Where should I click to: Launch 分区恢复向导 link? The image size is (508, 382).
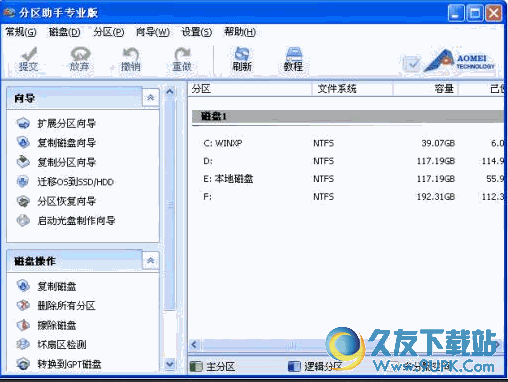pos(67,201)
